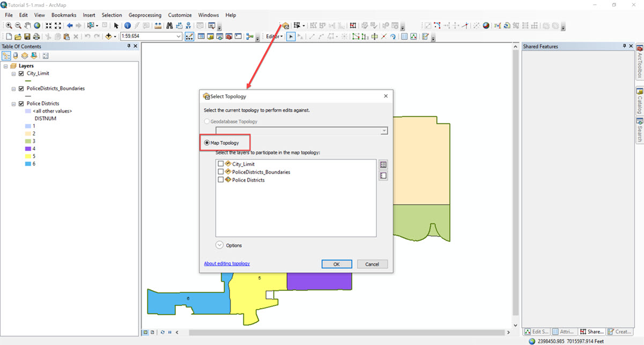
Task: Check City_Limit in the topology dialog
Action: point(220,164)
